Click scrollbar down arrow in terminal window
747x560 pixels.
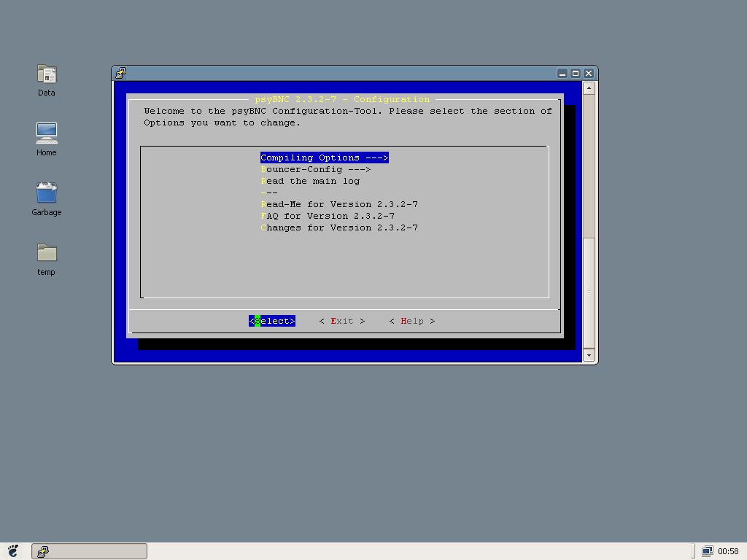pos(589,355)
